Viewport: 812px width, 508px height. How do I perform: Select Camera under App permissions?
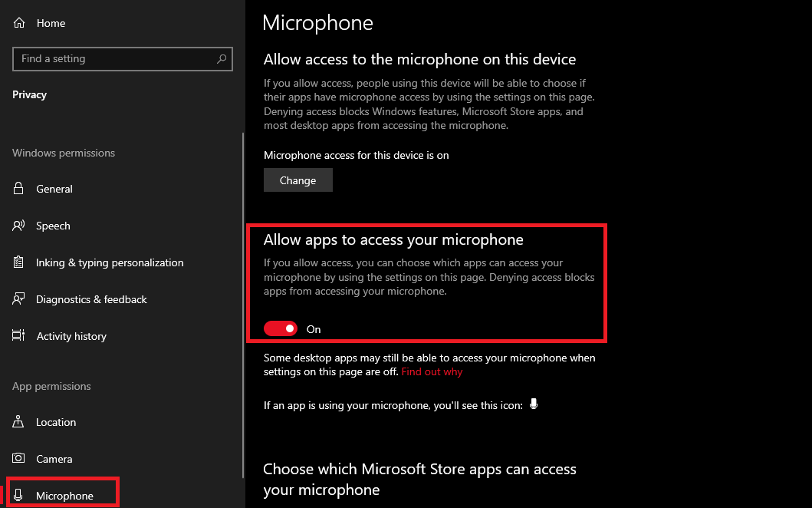[54, 459]
